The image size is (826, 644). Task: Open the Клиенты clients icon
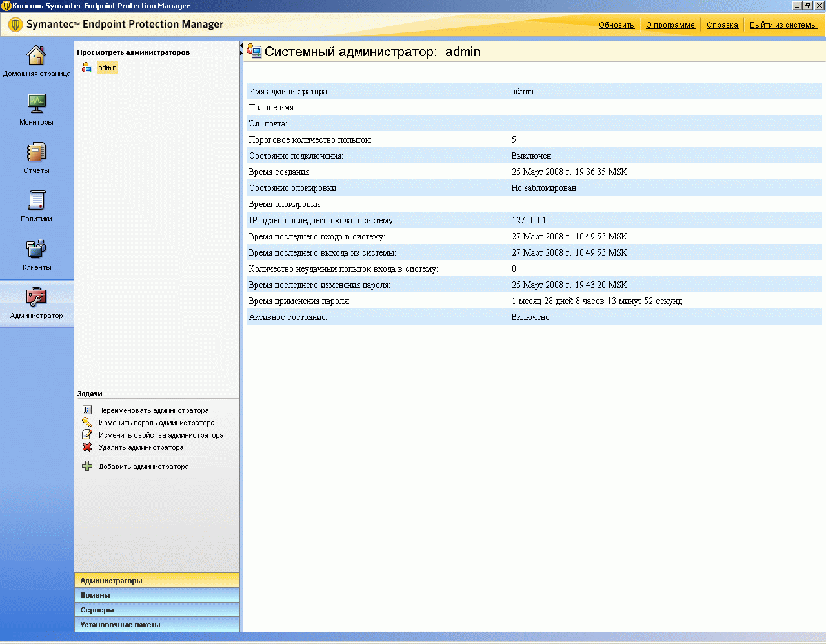(36, 248)
